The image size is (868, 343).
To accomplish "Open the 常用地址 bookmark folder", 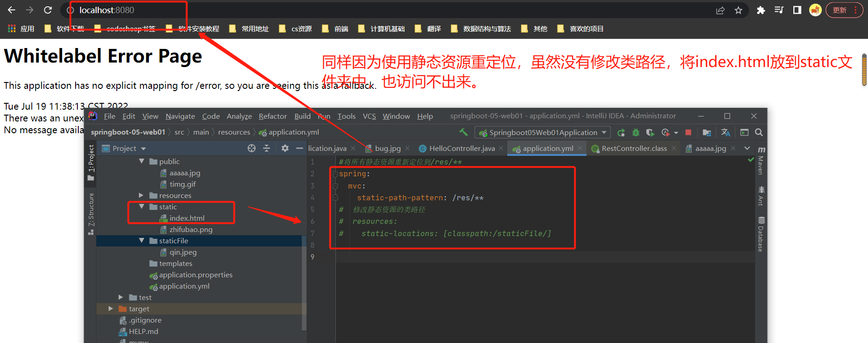I will point(249,29).
